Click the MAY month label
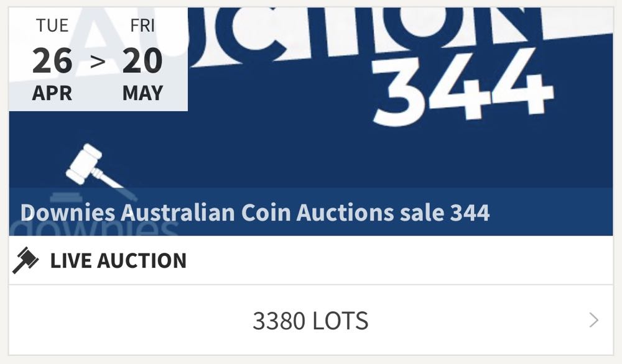 [x=142, y=93]
